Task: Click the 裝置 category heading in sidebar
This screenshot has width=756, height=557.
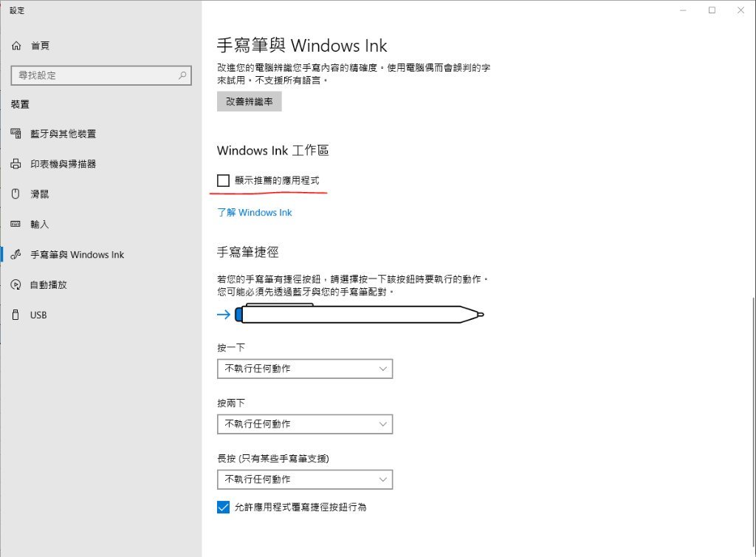Action: click(x=20, y=104)
